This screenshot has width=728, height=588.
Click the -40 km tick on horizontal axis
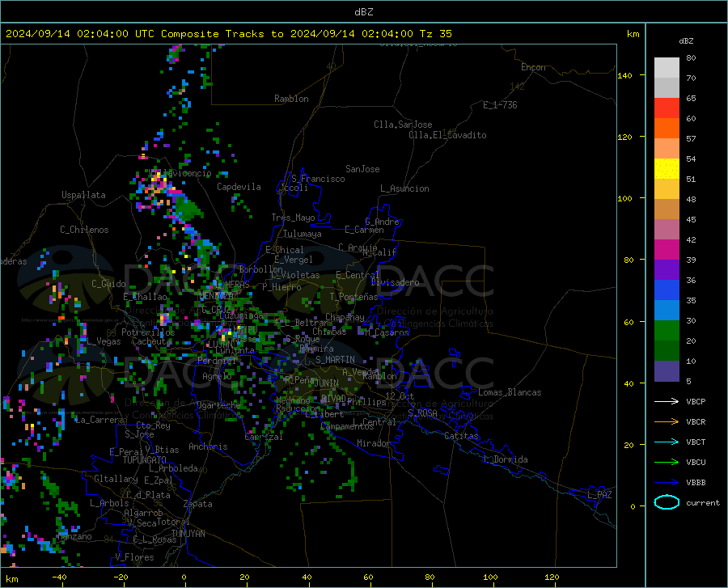(59, 577)
